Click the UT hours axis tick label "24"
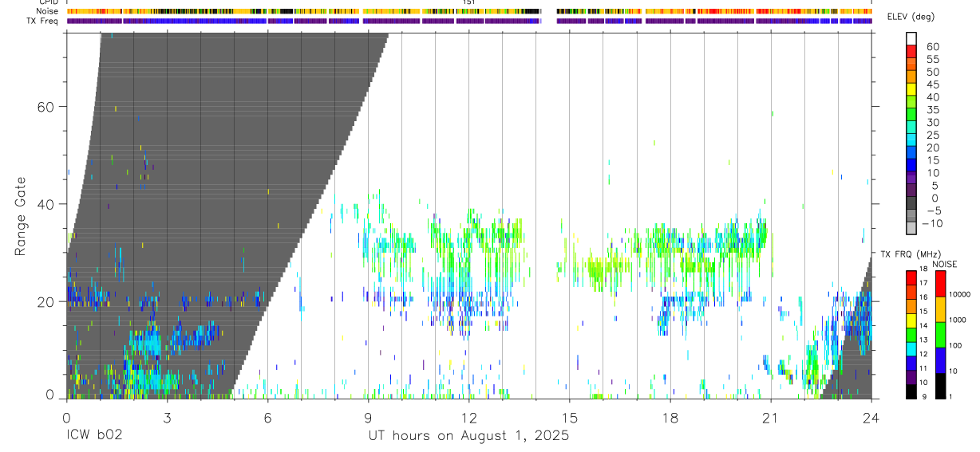Viewport: 980px width, 452px height. click(871, 417)
